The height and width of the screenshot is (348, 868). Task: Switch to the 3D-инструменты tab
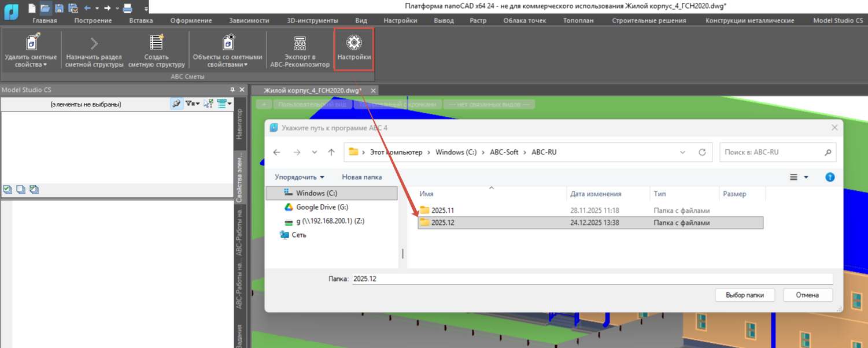[x=312, y=20]
